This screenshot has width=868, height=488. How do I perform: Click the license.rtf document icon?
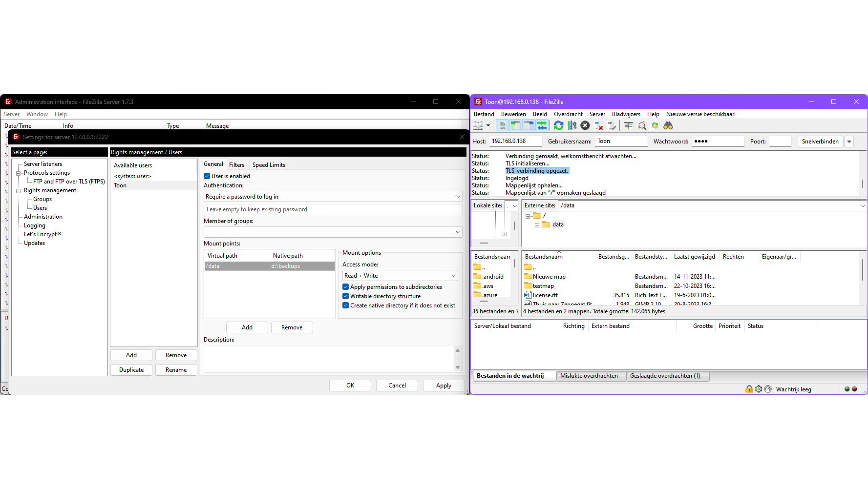click(x=528, y=295)
